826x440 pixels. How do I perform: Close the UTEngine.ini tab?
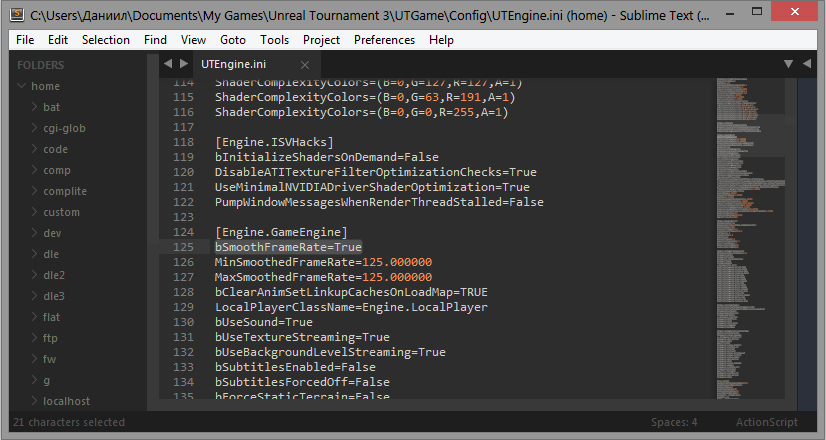[304, 65]
